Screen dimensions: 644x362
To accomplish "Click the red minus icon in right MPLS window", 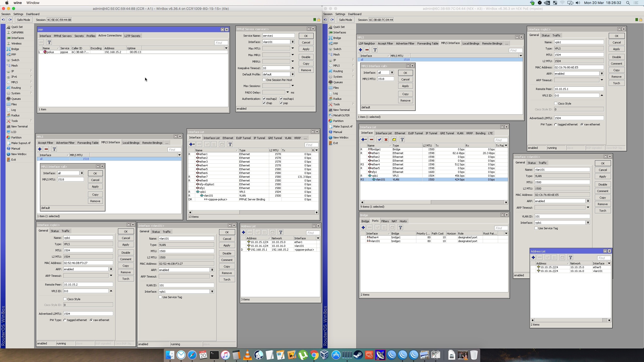I will [x=367, y=50].
